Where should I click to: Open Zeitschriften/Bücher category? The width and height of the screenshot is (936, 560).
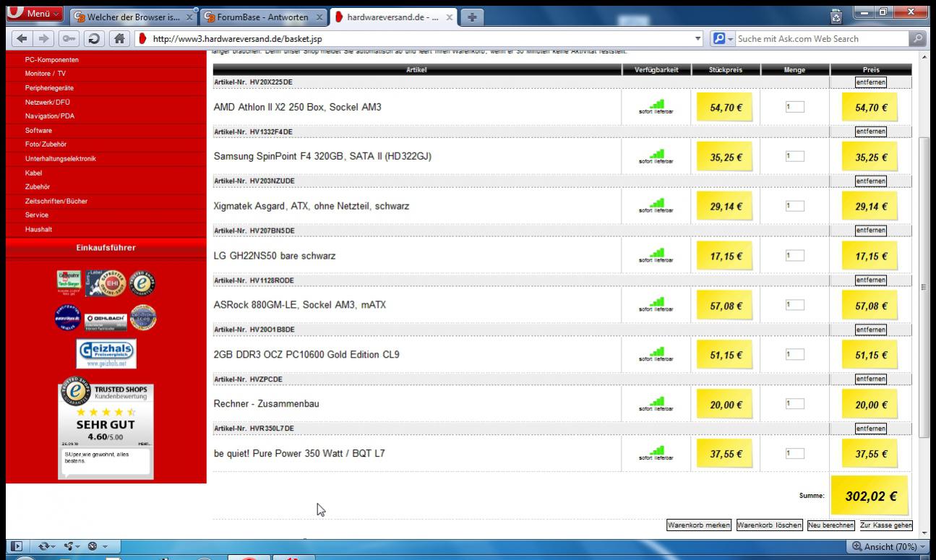[56, 202]
